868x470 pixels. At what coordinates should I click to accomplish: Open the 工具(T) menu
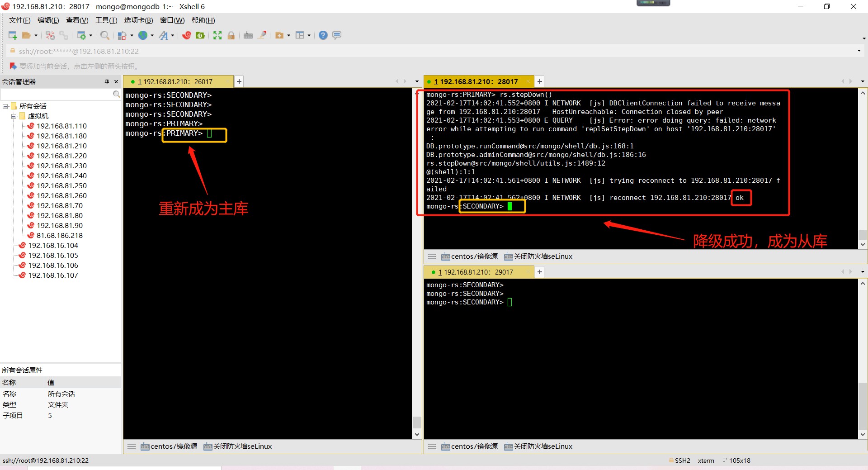(106, 20)
